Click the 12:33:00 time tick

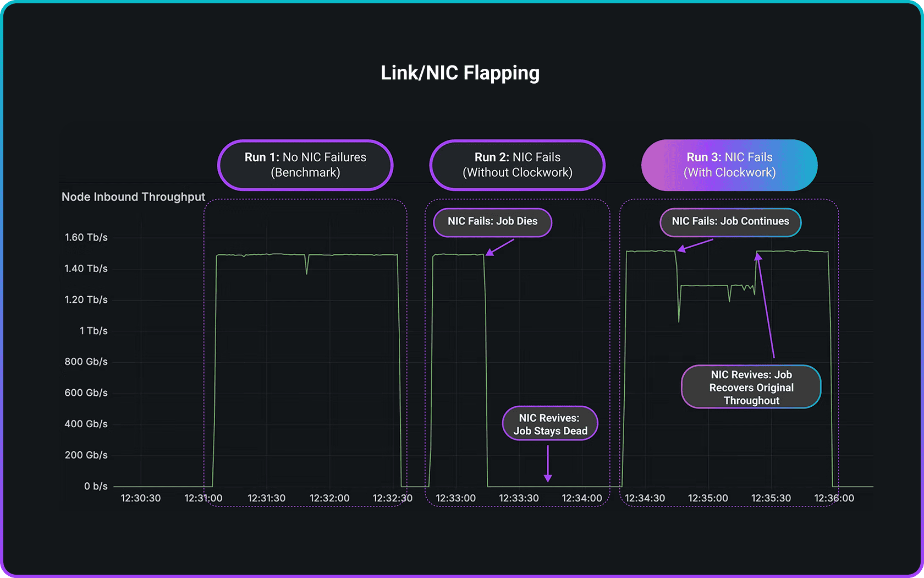(x=455, y=498)
